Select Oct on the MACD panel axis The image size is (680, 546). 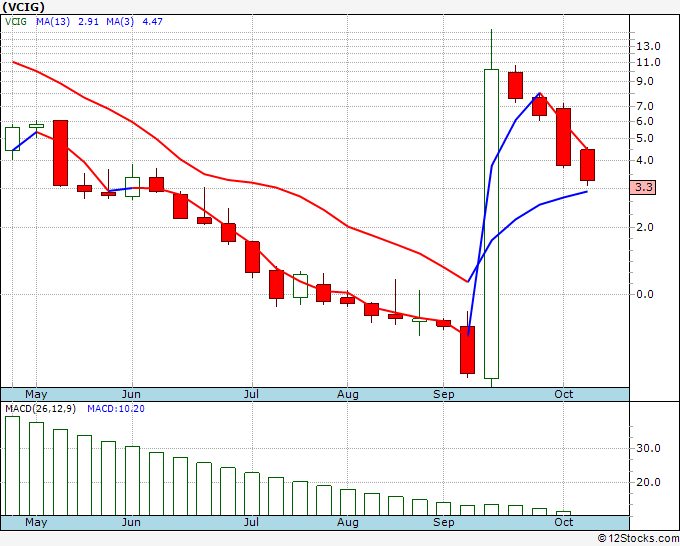click(x=563, y=522)
